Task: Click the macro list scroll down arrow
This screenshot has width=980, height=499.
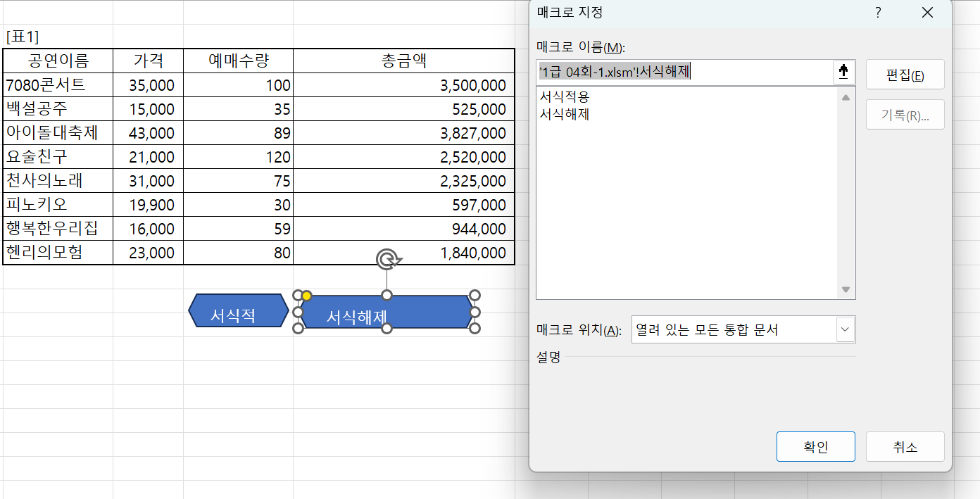Action: click(846, 289)
